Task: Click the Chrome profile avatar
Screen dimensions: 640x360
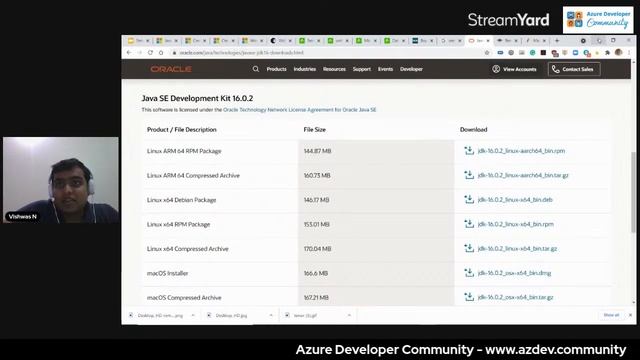Action: pyautogui.click(x=618, y=52)
